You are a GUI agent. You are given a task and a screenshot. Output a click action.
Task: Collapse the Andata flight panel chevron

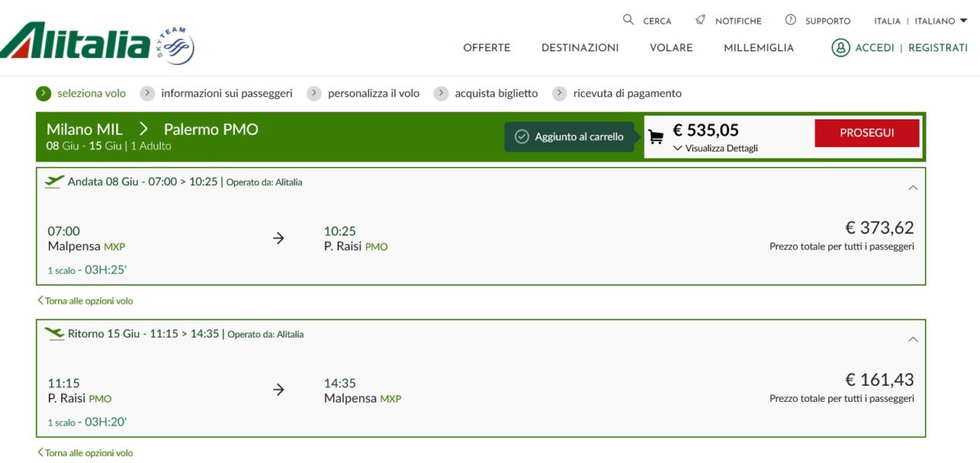point(913,187)
